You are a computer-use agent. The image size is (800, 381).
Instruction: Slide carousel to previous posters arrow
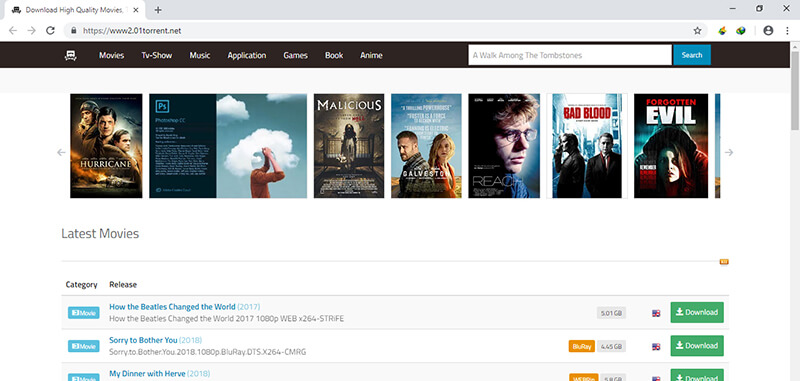pos(61,153)
